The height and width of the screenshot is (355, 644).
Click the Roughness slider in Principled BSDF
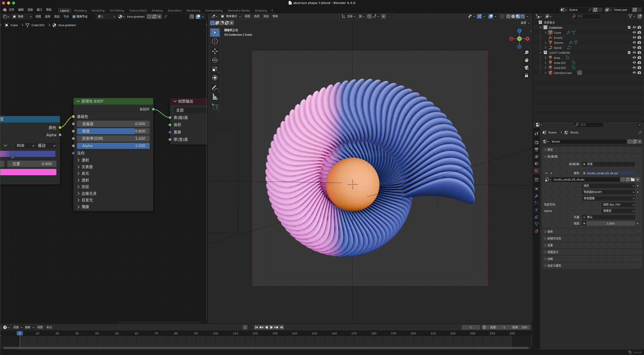113,131
